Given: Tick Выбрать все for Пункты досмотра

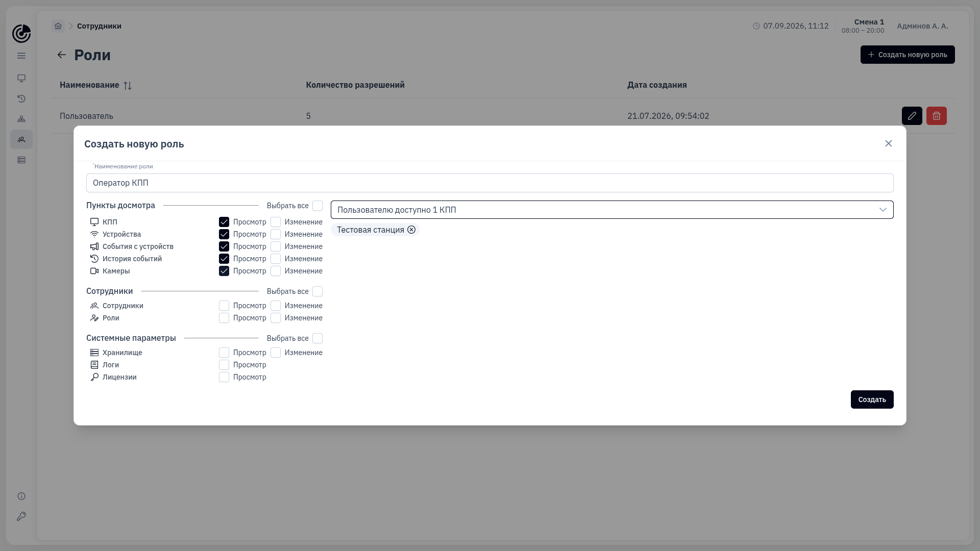Looking at the screenshot, I should 317,206.
